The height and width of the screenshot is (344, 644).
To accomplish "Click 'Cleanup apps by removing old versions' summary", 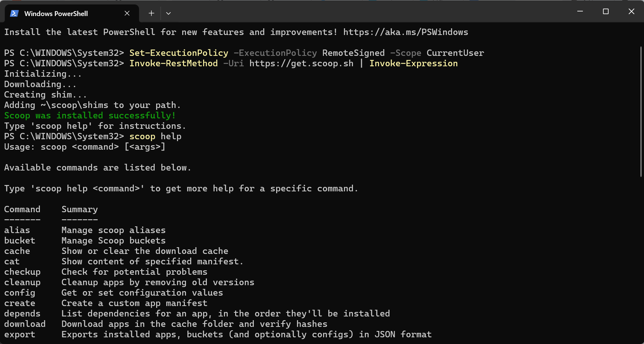I will (x=158, y=282).
